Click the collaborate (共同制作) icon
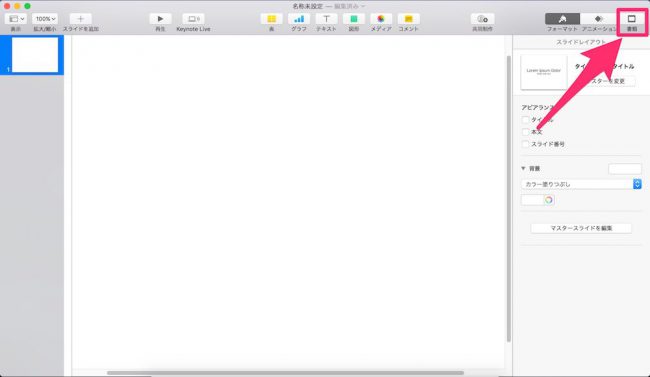This screenshot has width=650, height=377. (x=483, y=19)
